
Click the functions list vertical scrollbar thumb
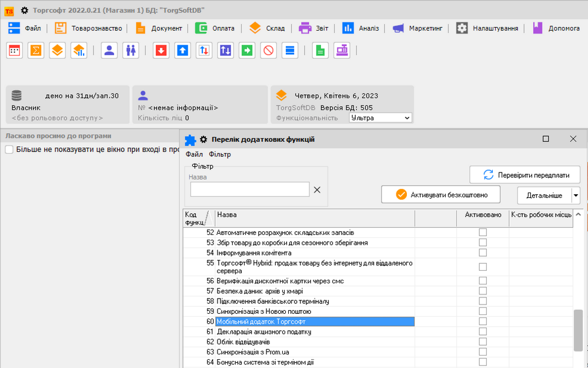(x=579, y=330)
